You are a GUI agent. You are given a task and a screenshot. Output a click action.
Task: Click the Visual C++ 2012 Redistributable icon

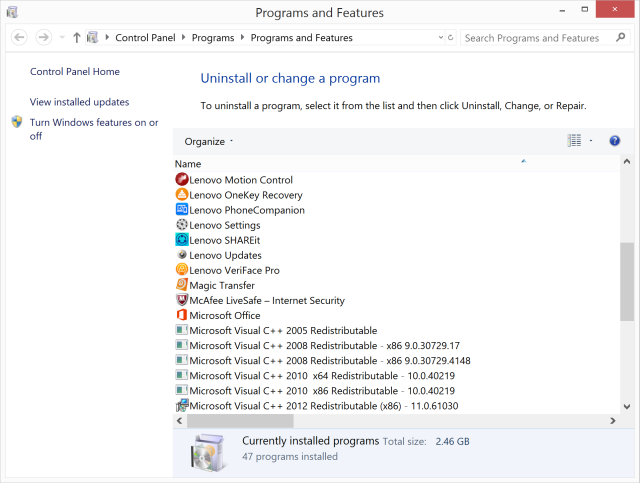click(182, 405)
